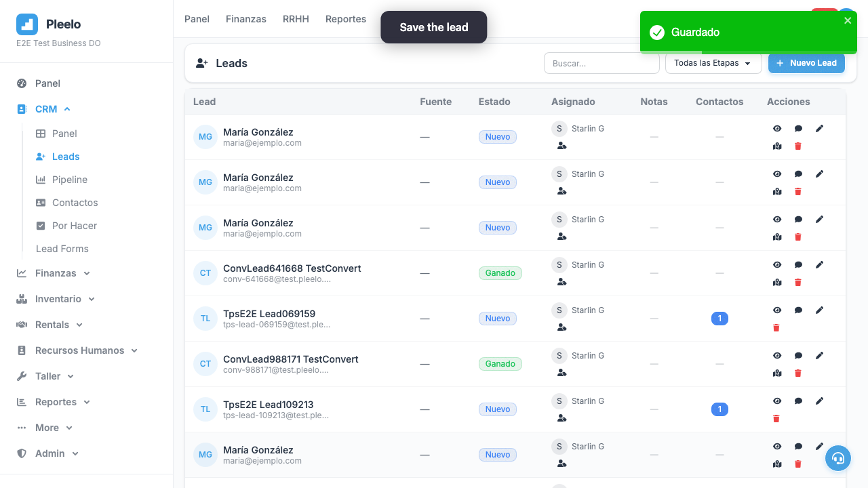Delete the TpsE2E Lead069159 lead
The image size is (868, 488).
coord(776,328)
